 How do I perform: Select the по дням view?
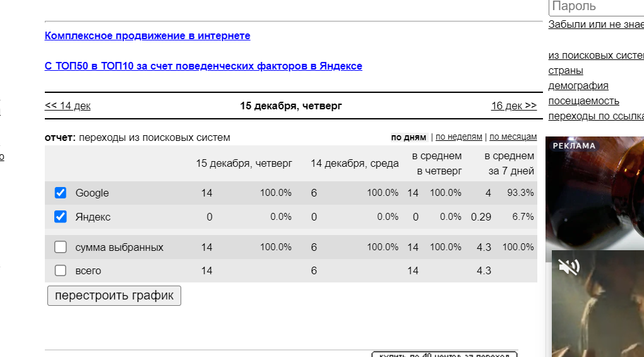408,137
